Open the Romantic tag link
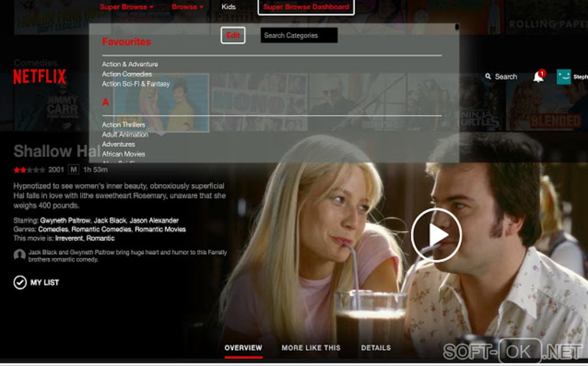This screenshot has height=366, width=588. (x=100, y=238)
